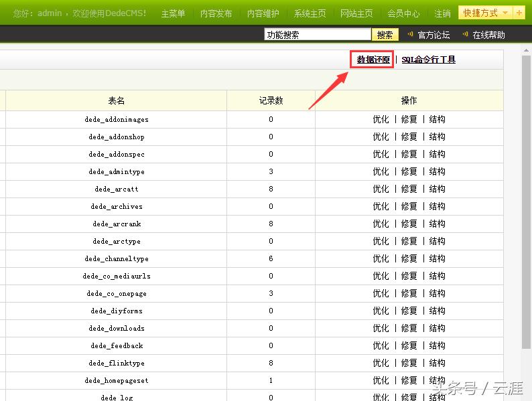Select the dede_admintype table name
This screenshot has width=532, height=401.
[117, 171]
